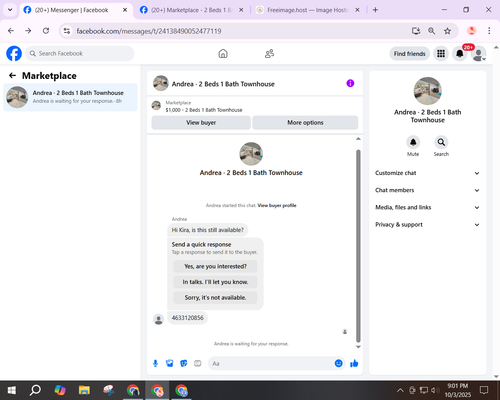Image resolution: width=500 pixels, height=400 pixels.
Task: Open the Chrome profile avatar icon
Action: point(471,31)
